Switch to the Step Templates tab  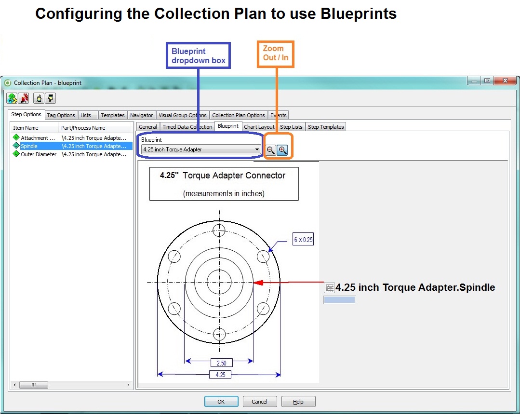pyautogui.click(x=325, y=126)
